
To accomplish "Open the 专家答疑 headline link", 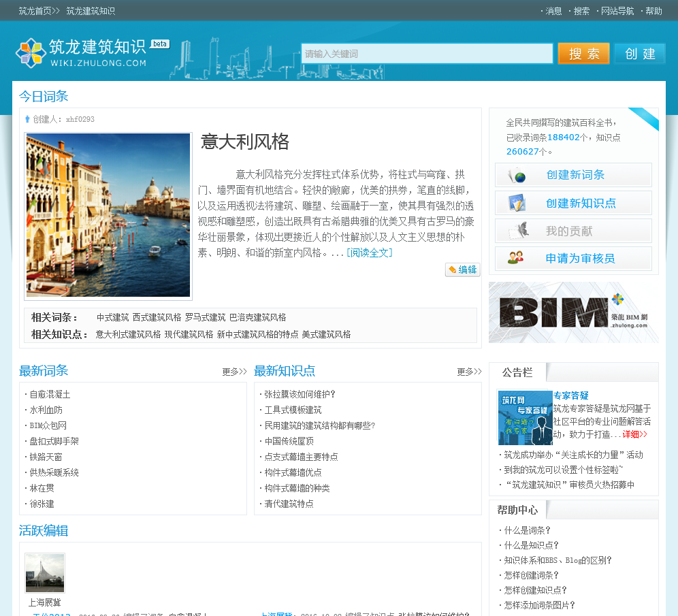I will [x=570, y=395].
